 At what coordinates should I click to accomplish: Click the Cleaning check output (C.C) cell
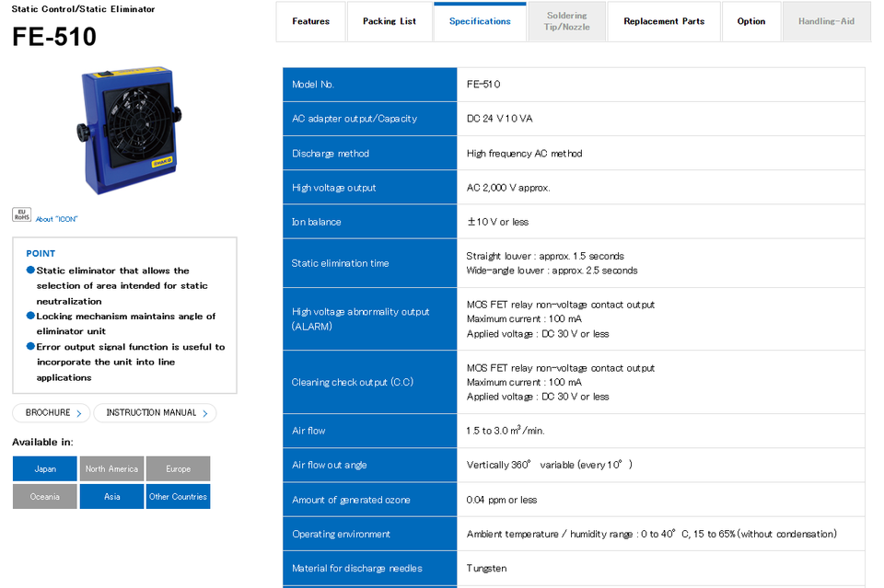[x=370, y=382]
